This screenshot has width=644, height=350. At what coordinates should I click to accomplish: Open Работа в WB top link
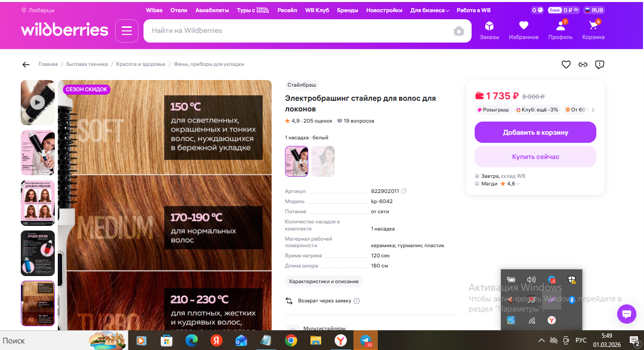click(474, 10)
